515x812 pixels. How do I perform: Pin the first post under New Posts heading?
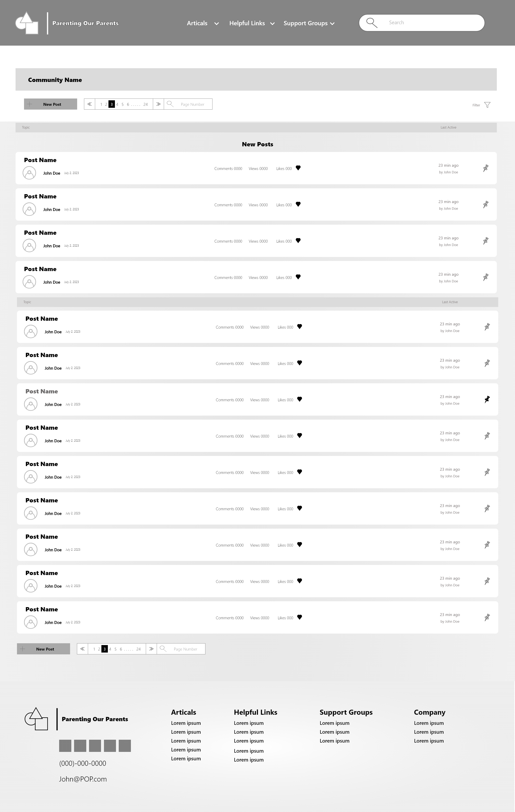[x=486, y=168]
